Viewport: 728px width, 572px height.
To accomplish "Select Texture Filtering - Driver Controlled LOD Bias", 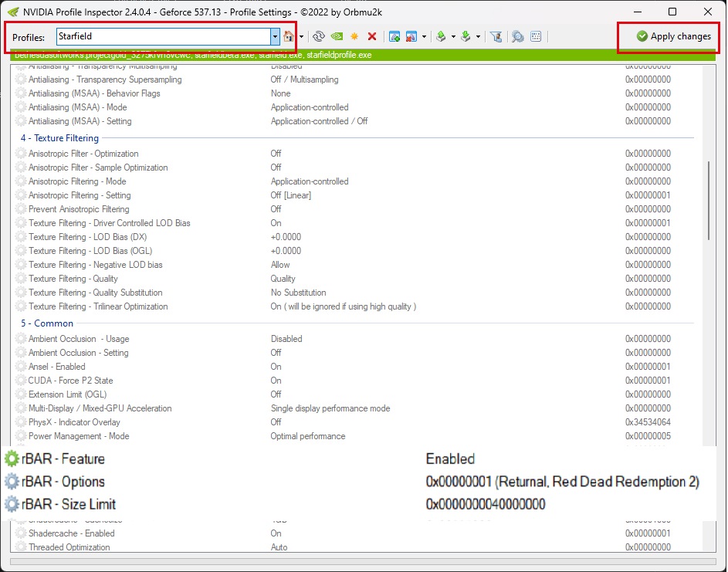I will click(356, 223).
